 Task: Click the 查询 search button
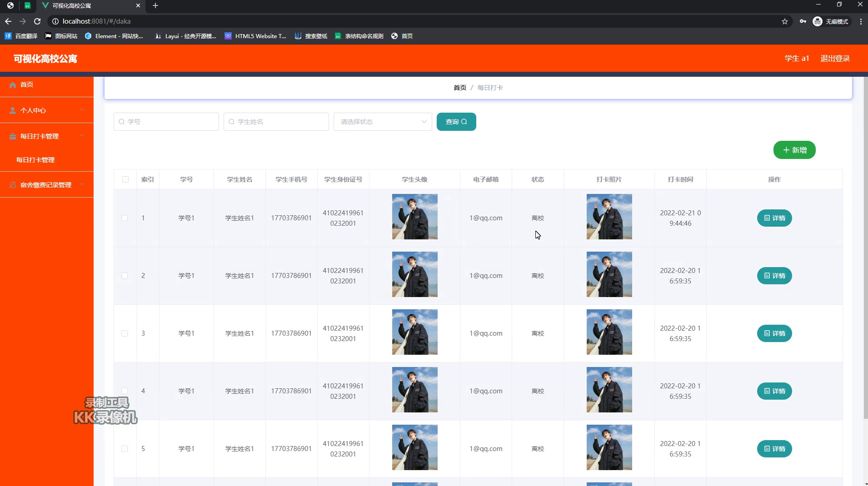coord(456,122)
